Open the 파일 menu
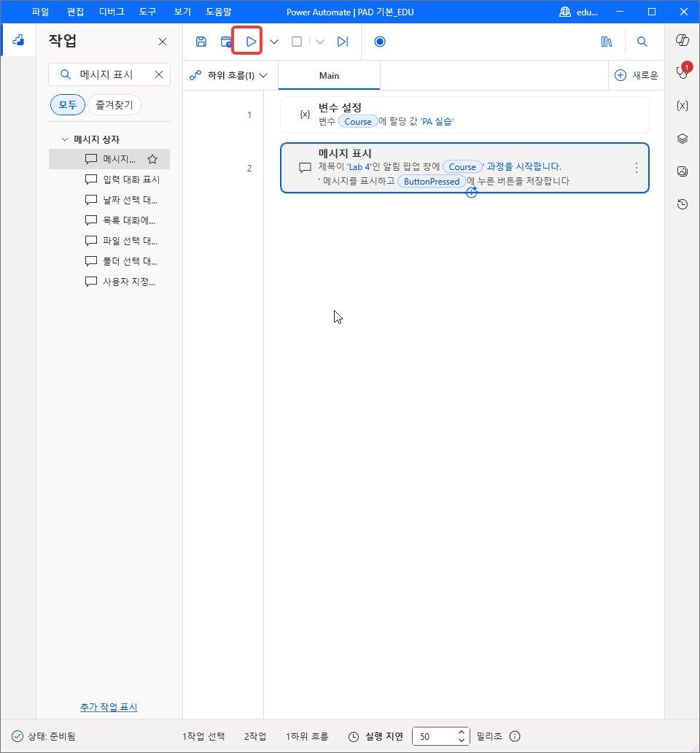 pos(40,12)
